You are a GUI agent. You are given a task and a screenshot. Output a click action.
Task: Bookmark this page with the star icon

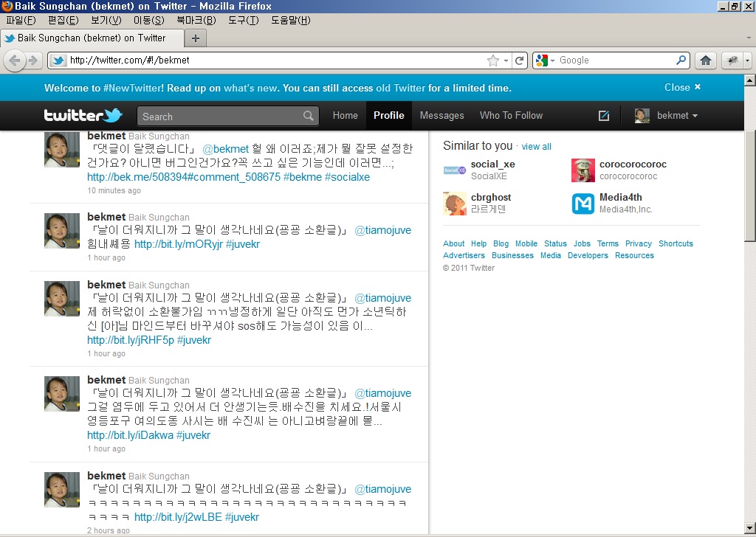(492, 60)
